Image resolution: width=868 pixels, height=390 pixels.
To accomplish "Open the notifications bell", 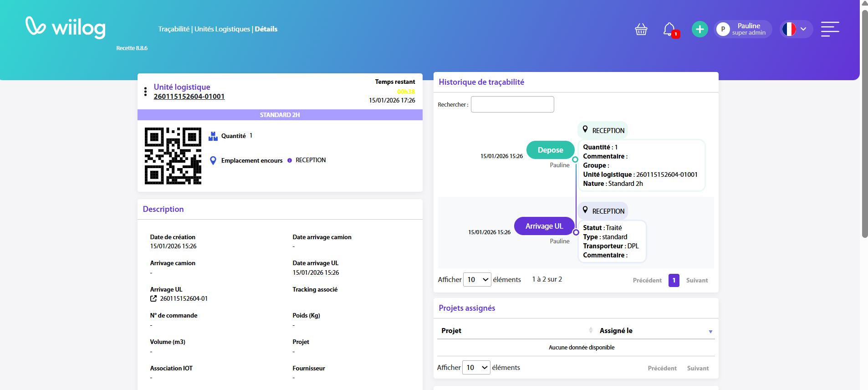I will click(x=669, y=30).
